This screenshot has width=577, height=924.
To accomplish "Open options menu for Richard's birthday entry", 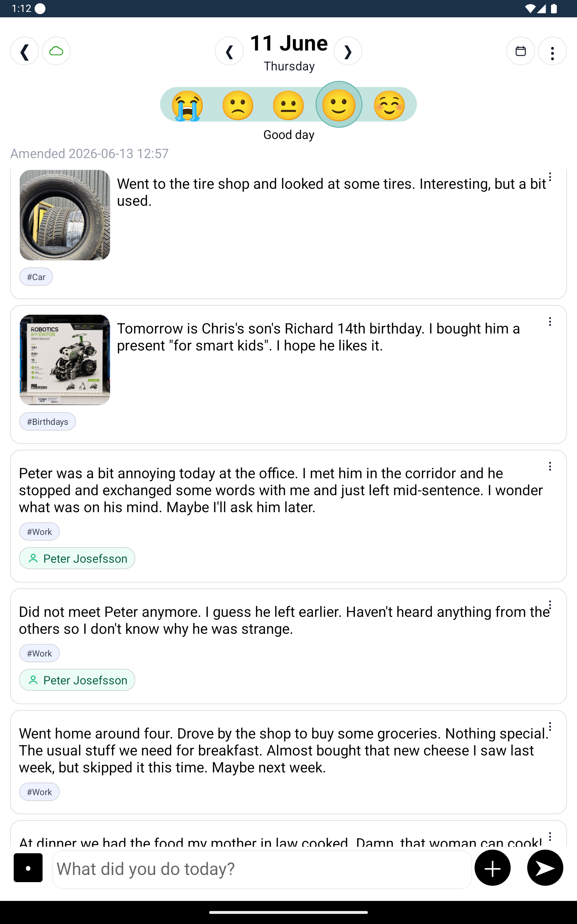I will point(550,322).
